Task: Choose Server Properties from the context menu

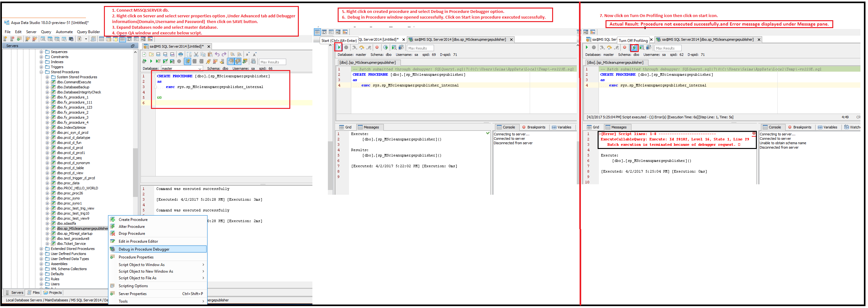Action: point(158,293)
